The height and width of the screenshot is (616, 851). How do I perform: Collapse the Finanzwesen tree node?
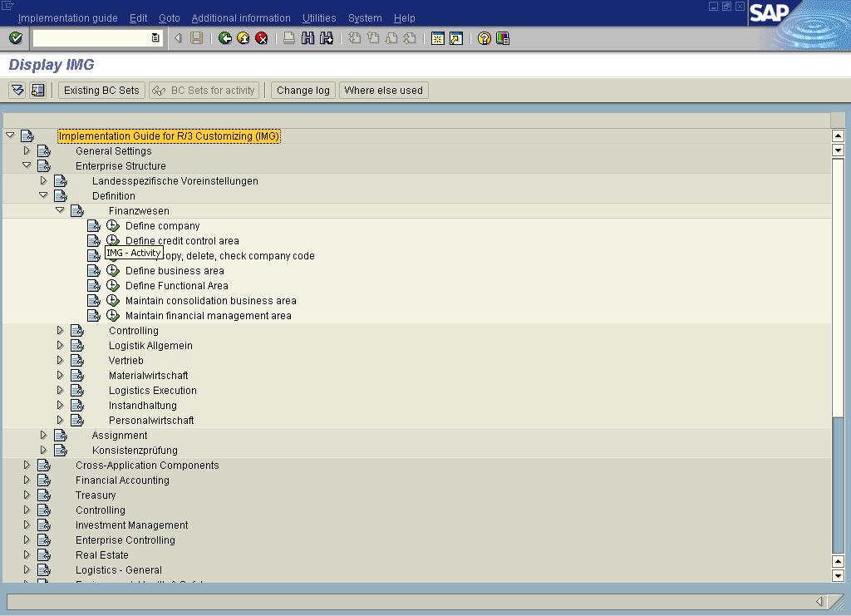60,211
